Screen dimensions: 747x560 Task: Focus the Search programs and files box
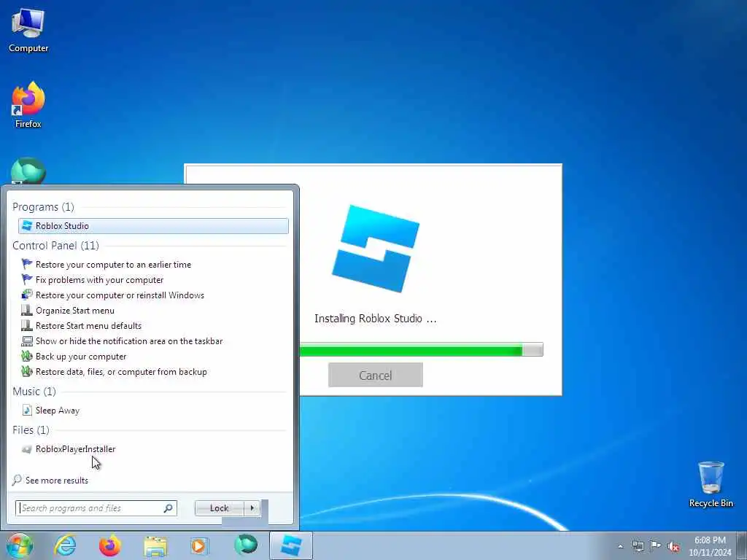click(96, 508)
